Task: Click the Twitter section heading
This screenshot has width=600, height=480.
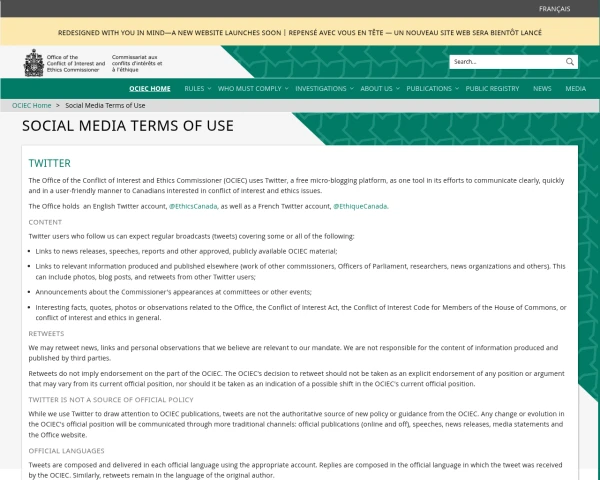Action: 49,163
